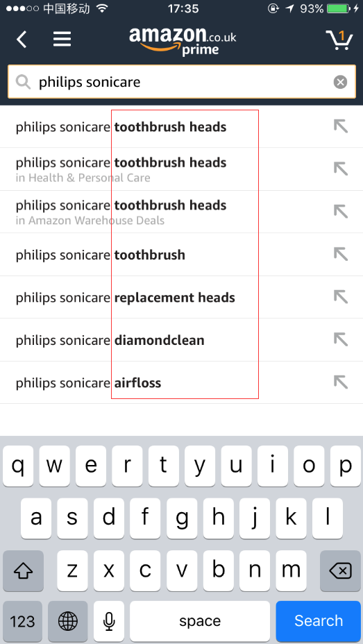Tap the back arrow in header
Image resolution: width=363 pixels, height=644 pixels.
(x=22, y=40)
